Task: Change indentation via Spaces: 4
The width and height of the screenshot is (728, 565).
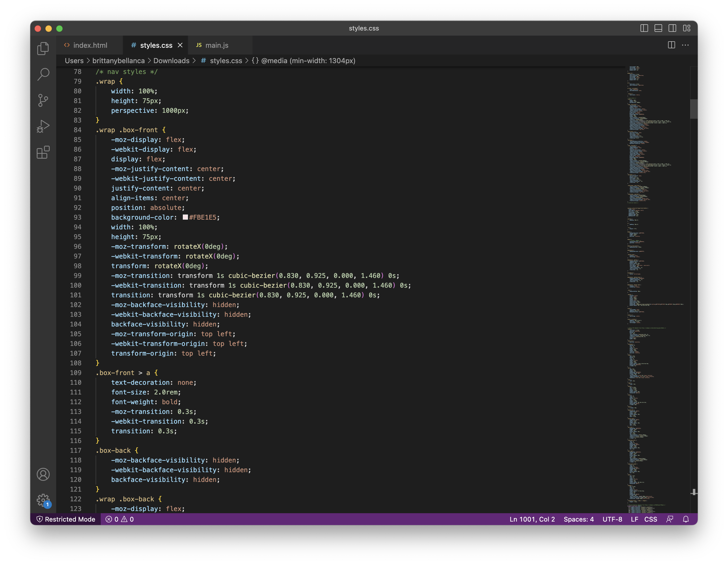Action: click(578, 519)
